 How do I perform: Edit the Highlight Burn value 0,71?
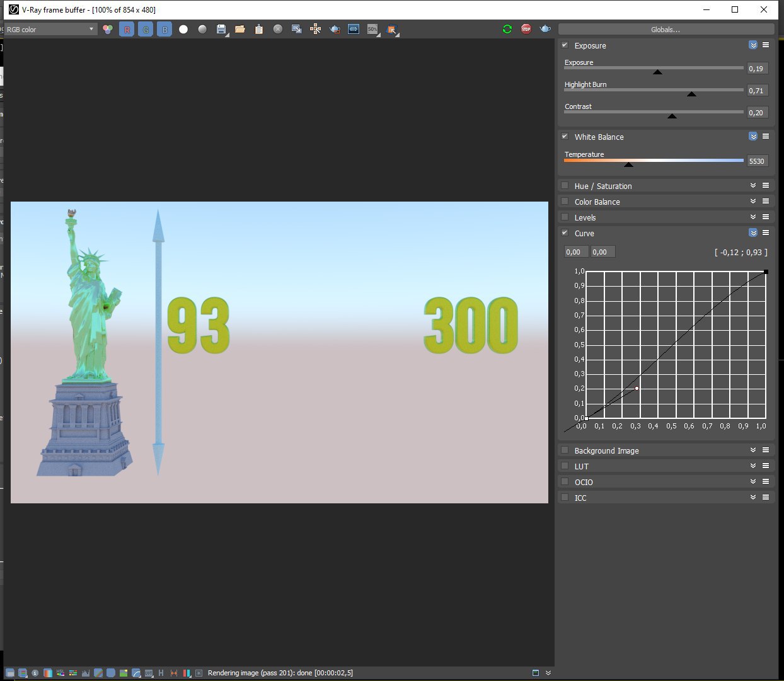(x=758, y=91)
